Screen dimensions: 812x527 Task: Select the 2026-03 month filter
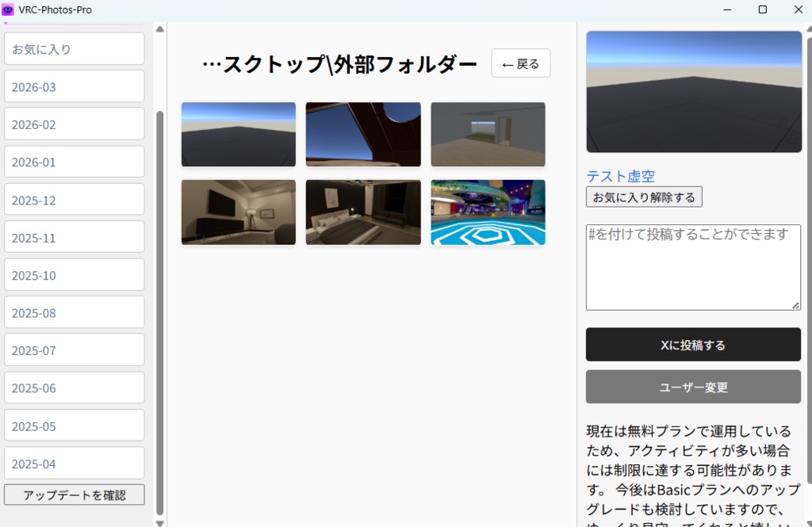coord(74,86)
